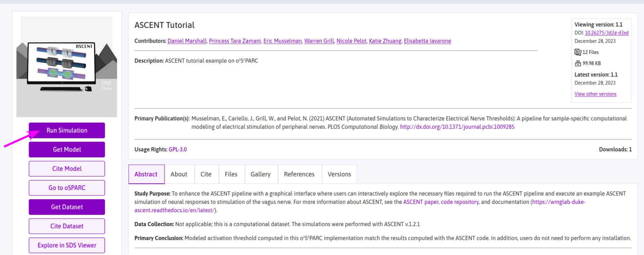Switch to the About tab

coord(179,174)
